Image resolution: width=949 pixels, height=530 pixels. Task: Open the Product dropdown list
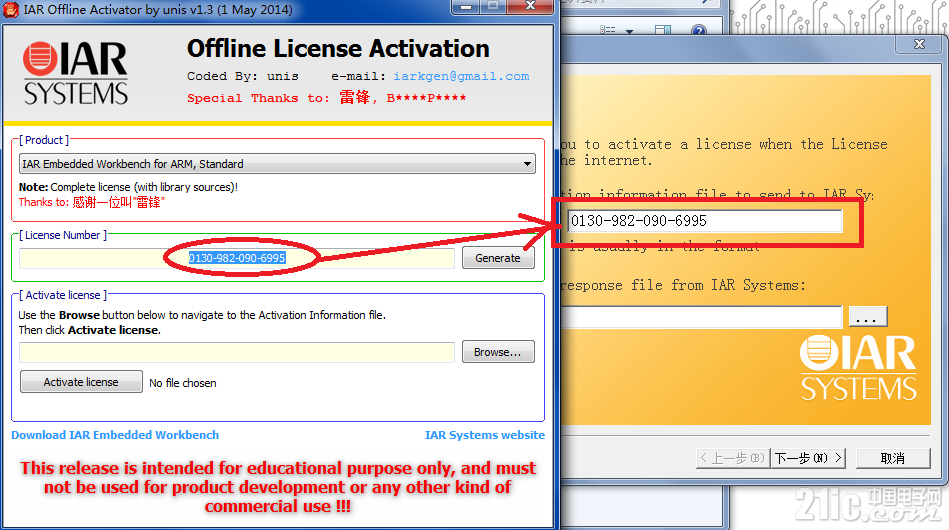[277, 164]
